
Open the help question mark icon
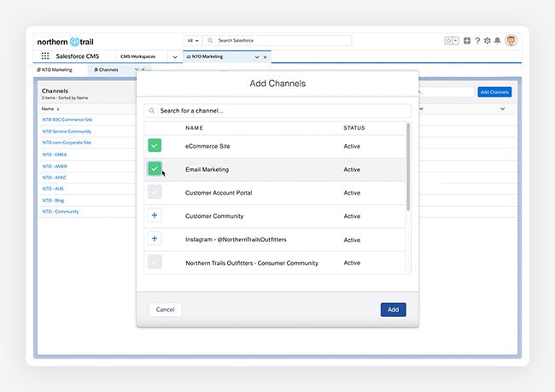click(477, 41)
